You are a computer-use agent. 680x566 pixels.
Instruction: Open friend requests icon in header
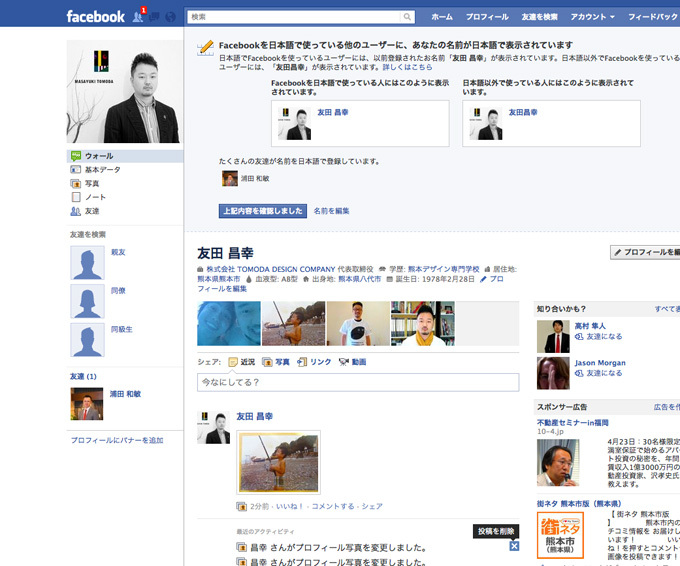click(x=138, y=17)
